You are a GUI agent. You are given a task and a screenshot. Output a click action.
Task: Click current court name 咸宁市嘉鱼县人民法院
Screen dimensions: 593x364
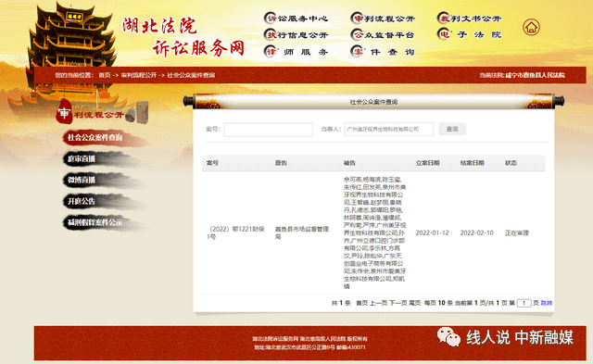(x=535, y=75)
